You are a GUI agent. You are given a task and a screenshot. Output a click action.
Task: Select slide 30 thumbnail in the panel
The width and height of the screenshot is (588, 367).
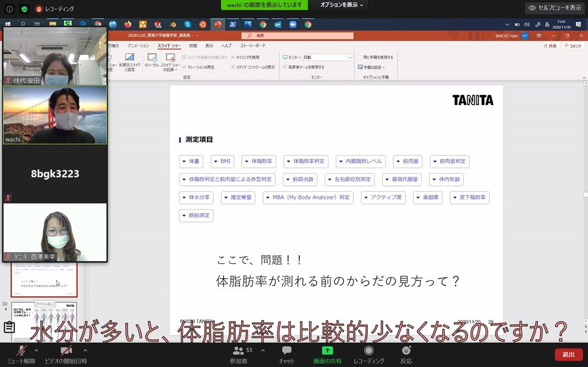[x=44, y=322]
